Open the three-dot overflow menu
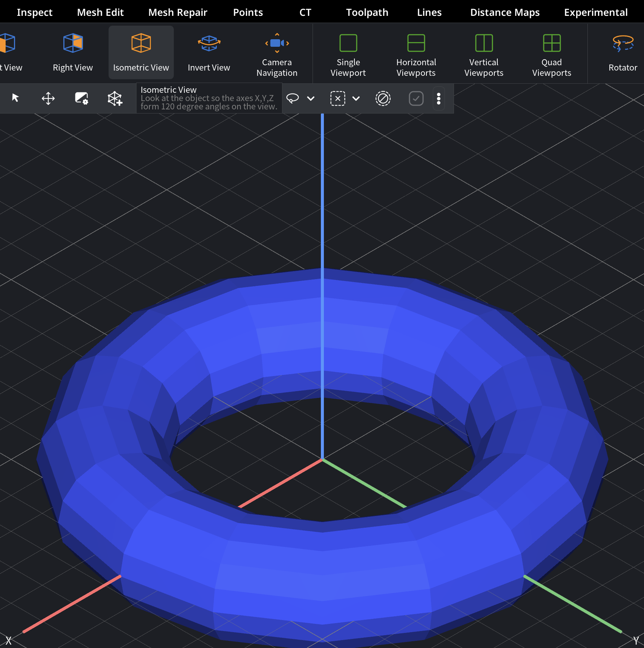This screenshot has height=648, width=644. click(x=439, y=98)
